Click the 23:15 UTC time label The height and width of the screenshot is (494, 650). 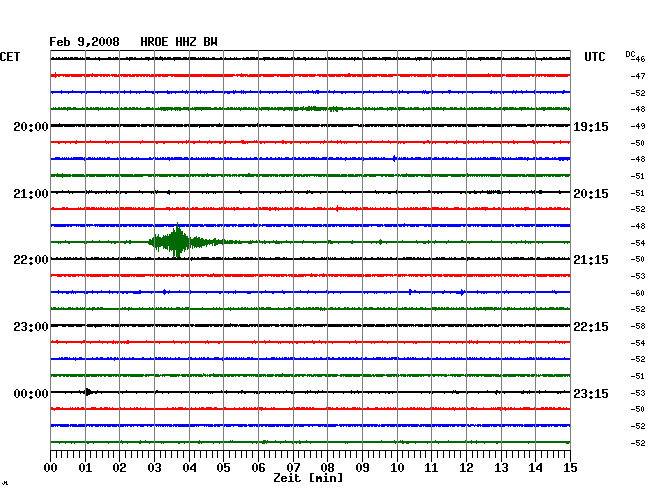591,393
